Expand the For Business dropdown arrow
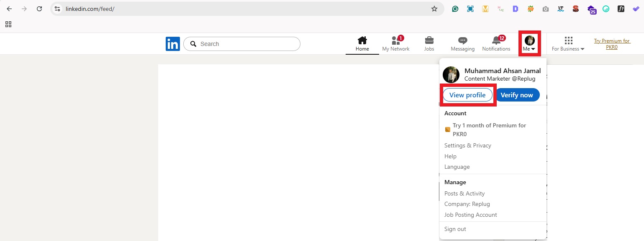Viewport: 644px width, 241px height. (x=582, y=49)
